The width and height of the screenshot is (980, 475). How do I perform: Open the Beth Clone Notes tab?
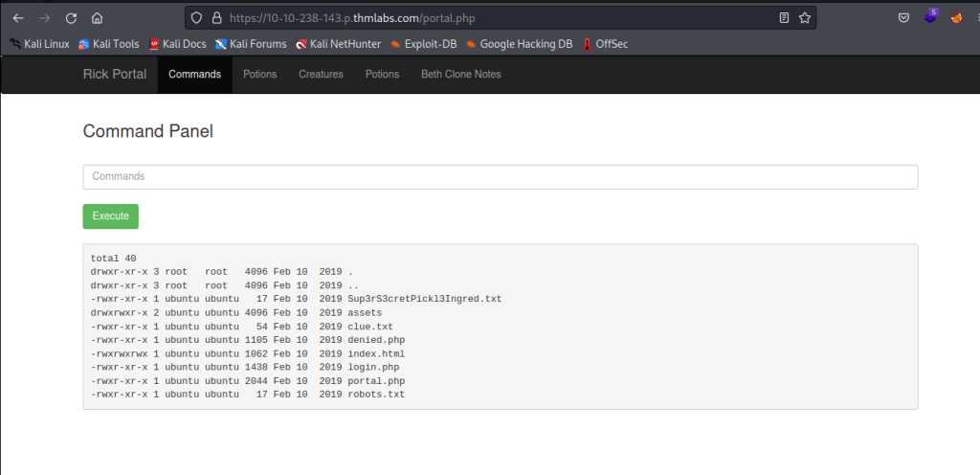(x=460, y=74)
